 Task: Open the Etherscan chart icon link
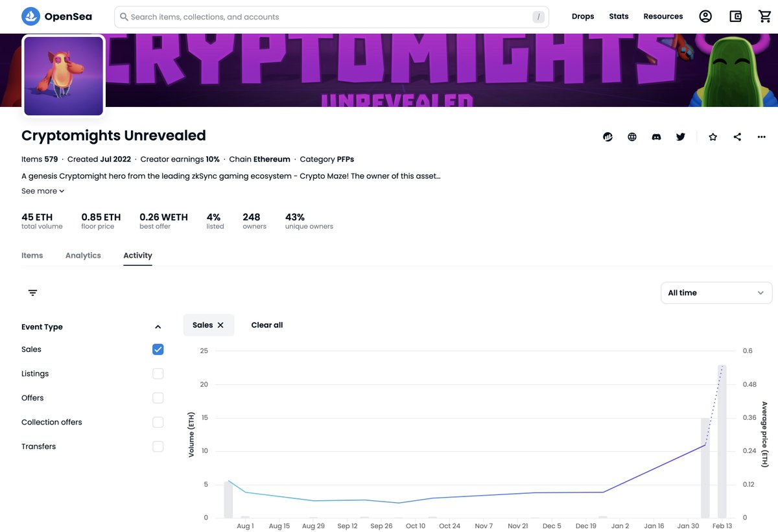[x=607, y=137]
